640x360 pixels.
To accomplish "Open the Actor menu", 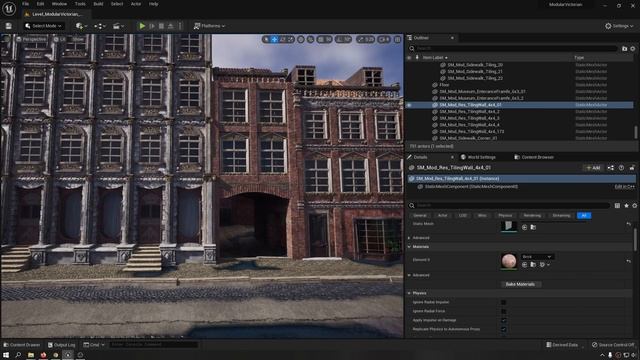I will coord(136,4).
